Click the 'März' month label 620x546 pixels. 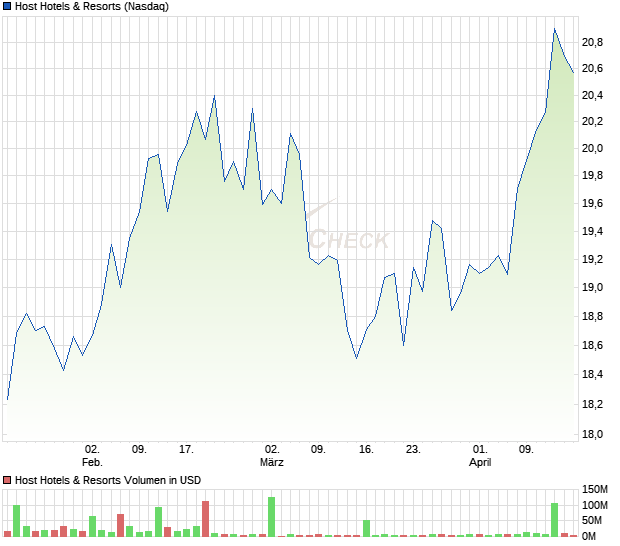coord(272,462)
